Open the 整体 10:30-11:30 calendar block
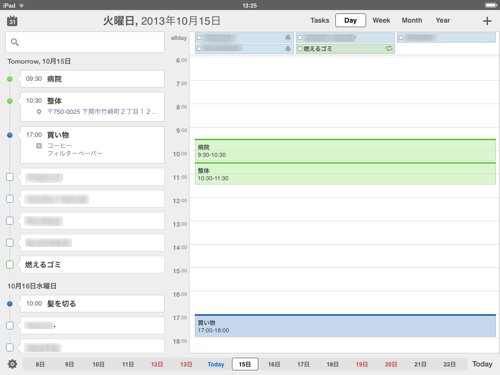 click(345, 174)
